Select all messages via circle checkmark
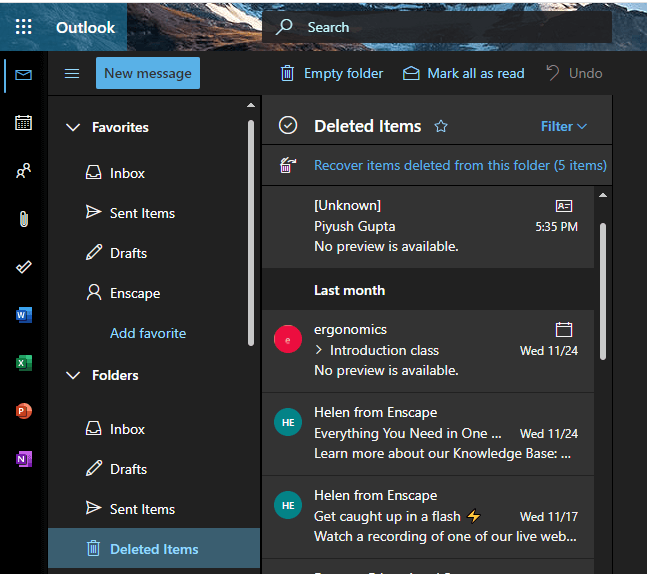The width and height of the screenshot is (647, 574). click(x=288, y=125)
